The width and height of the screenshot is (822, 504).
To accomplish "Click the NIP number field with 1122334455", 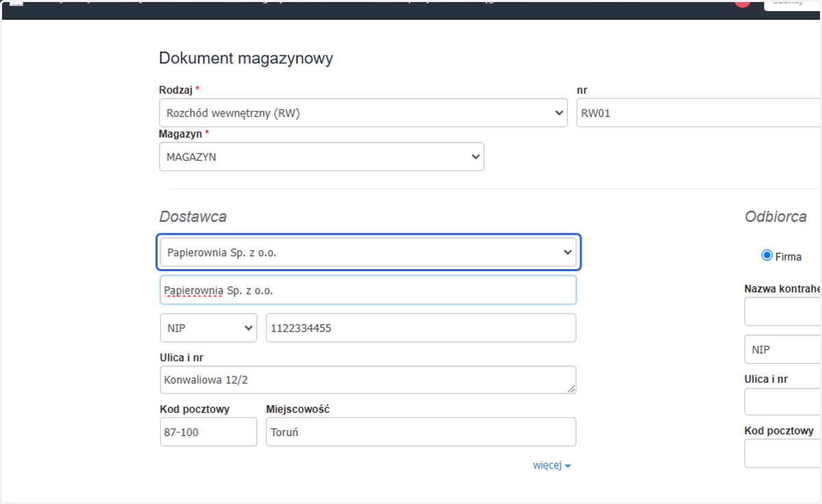I will point(421,328).
